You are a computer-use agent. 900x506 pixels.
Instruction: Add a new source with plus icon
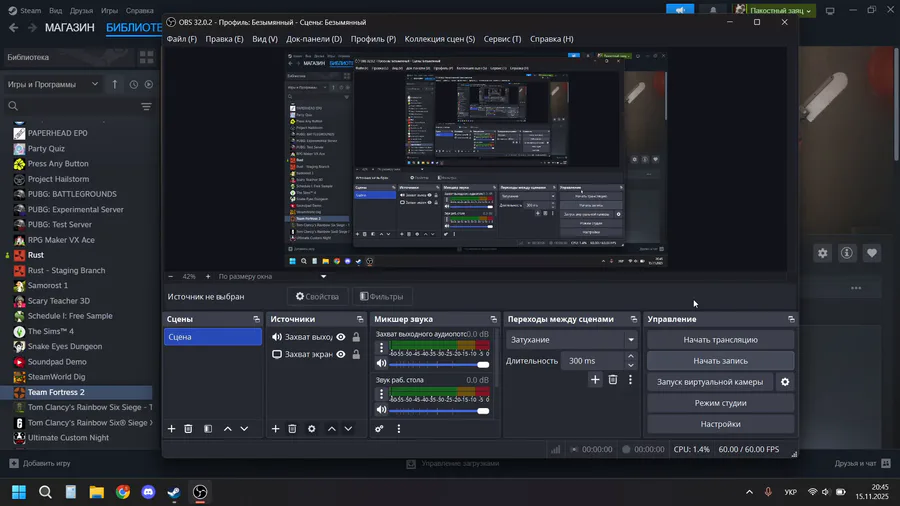(x=276, y=429)
